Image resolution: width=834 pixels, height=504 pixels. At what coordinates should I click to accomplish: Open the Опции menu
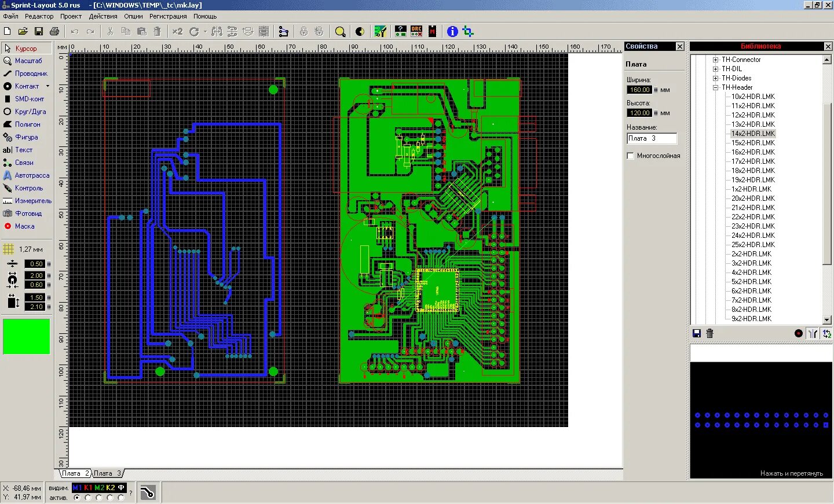133,16
